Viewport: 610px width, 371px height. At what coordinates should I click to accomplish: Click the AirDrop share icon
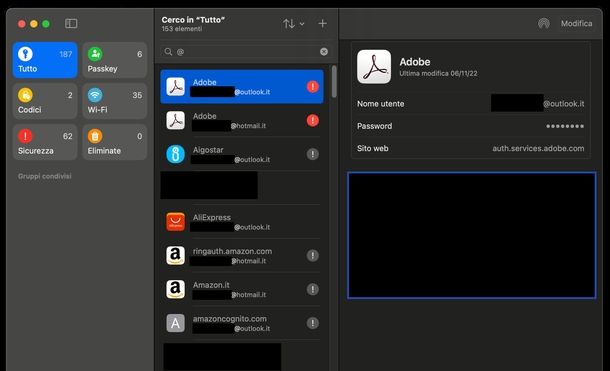point(543,23)
